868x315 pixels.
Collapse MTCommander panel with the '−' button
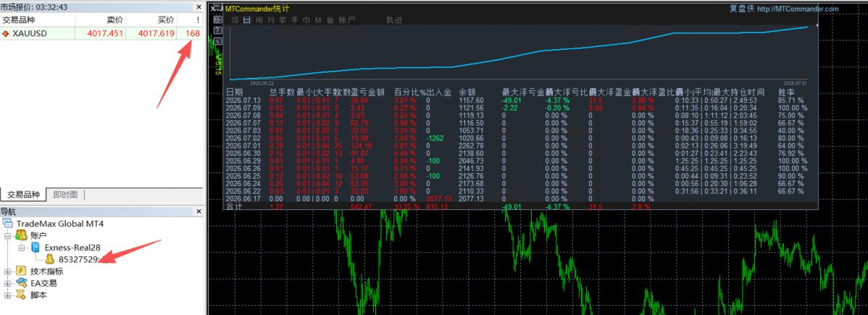217,7
